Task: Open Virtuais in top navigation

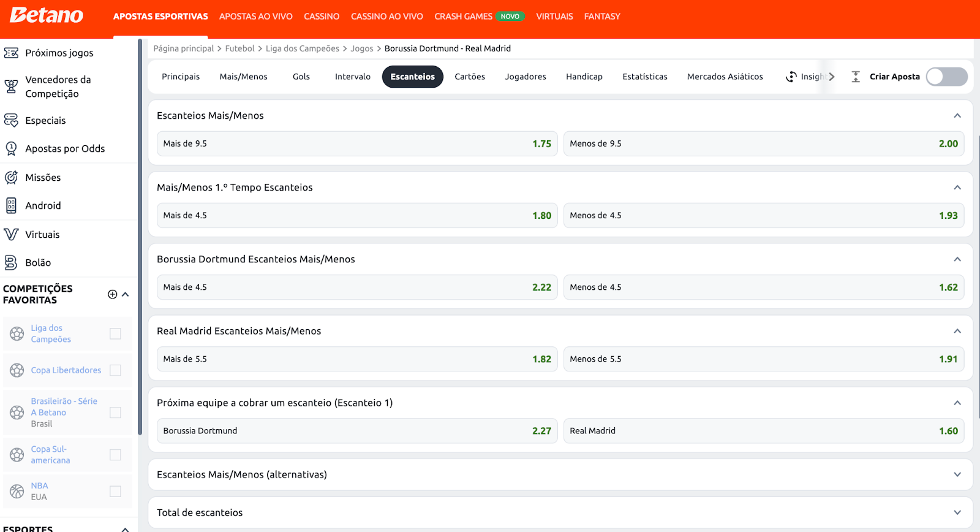Action: click(x=554, y=17)
